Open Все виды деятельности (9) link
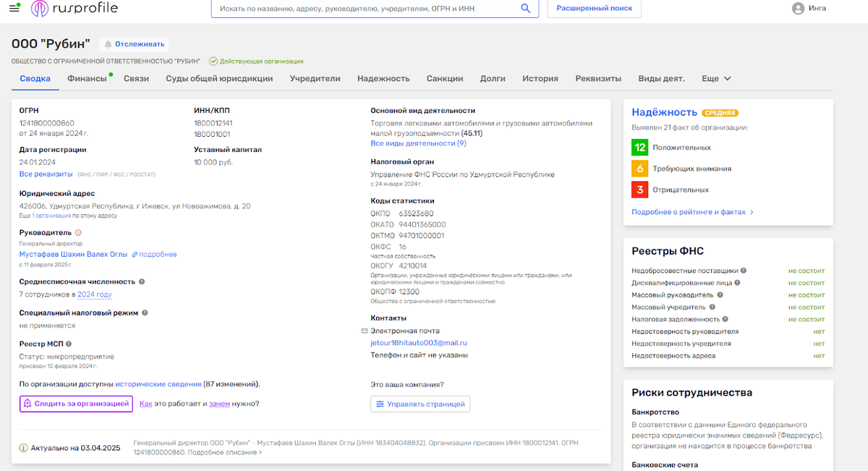Viewport: 868px width, 471px height. pos(418,143)
